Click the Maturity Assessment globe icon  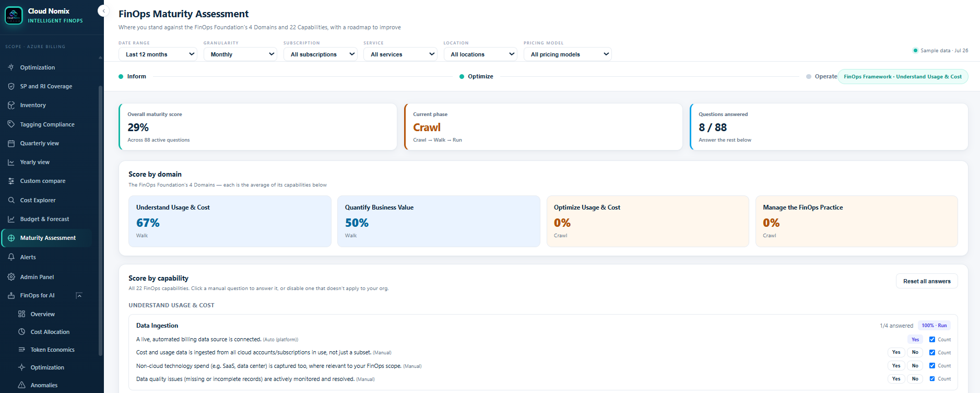coord(11,238)
